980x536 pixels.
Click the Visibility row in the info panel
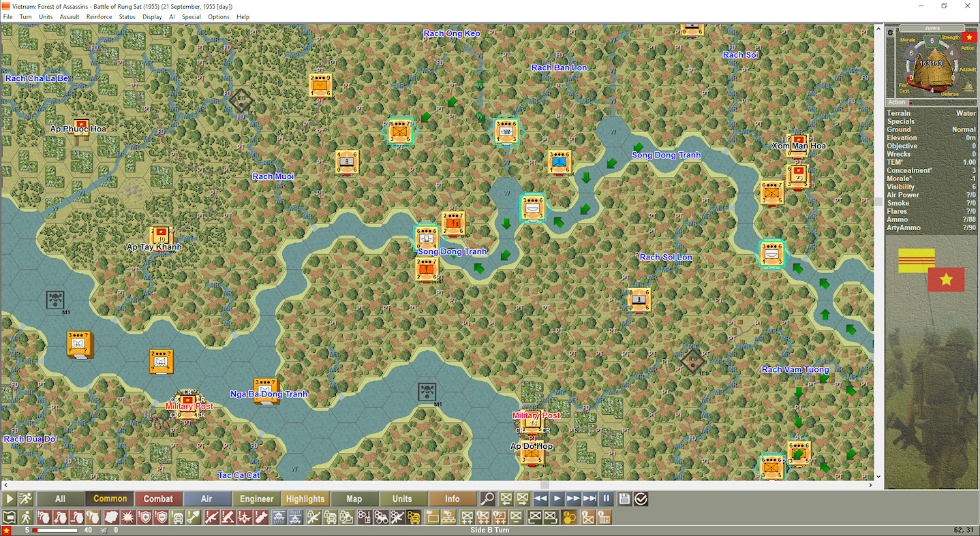[931, 187]
